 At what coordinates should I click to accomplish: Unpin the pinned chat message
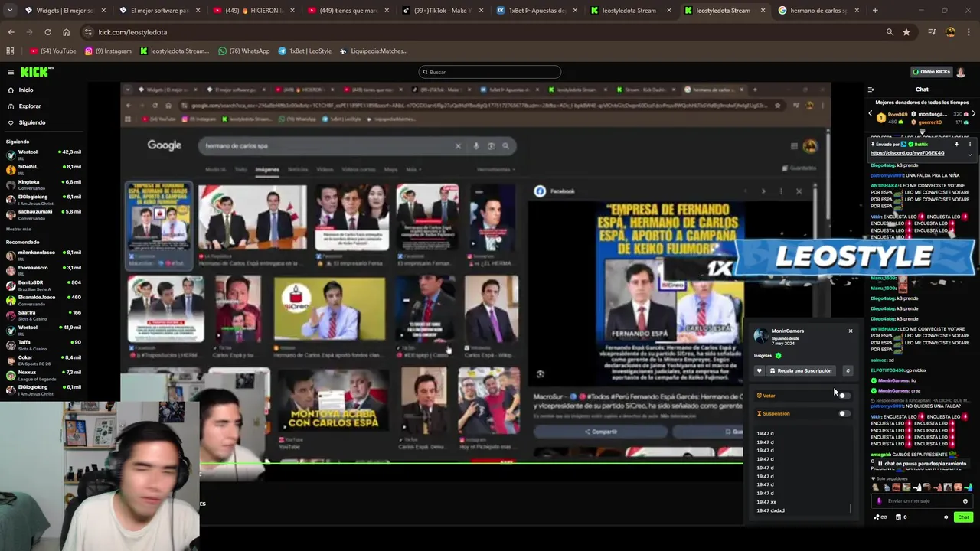click(956, 144)
